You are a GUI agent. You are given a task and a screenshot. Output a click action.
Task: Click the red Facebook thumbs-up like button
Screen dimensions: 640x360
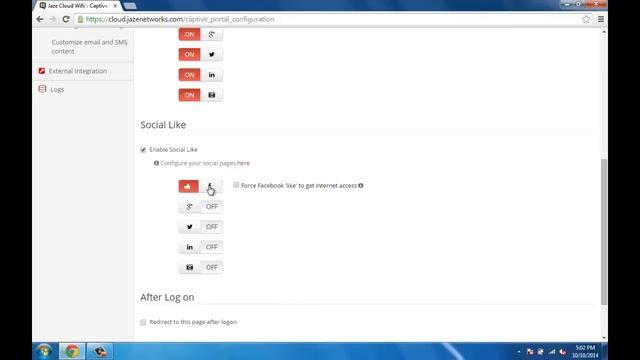[x=189, y=187]
